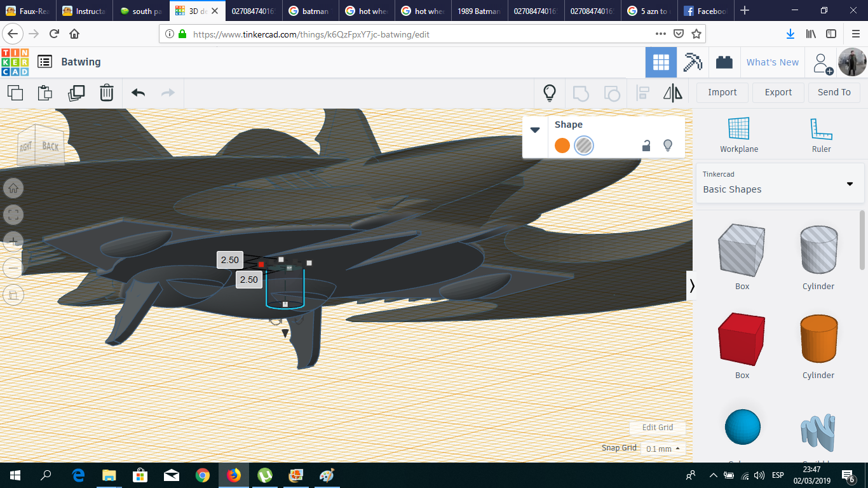Click the Redo arrow
Screen dimensions: 868x488
click(168, 93)
